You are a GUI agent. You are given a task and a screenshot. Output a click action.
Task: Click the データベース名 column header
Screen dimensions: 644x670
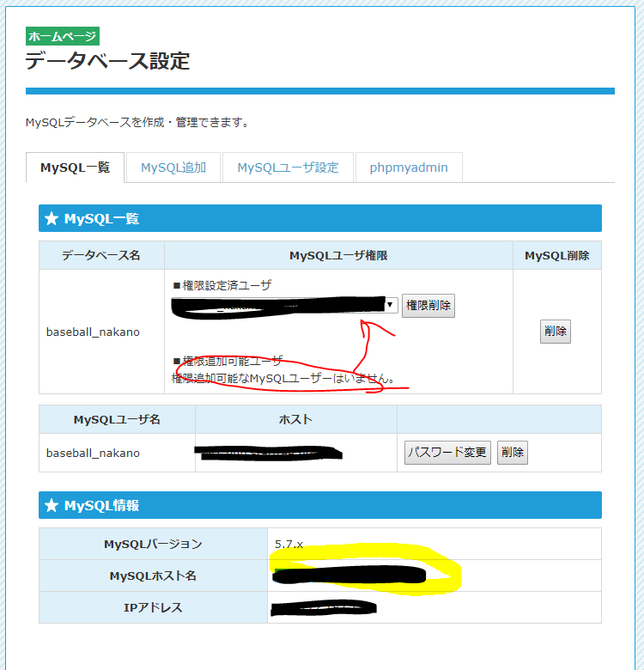click(x=101, y=255)
